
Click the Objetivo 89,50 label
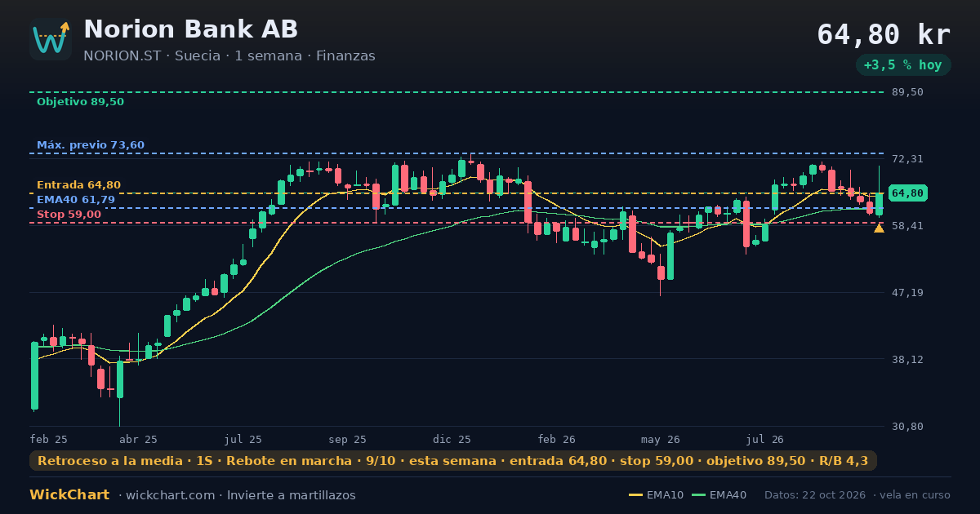80,102
